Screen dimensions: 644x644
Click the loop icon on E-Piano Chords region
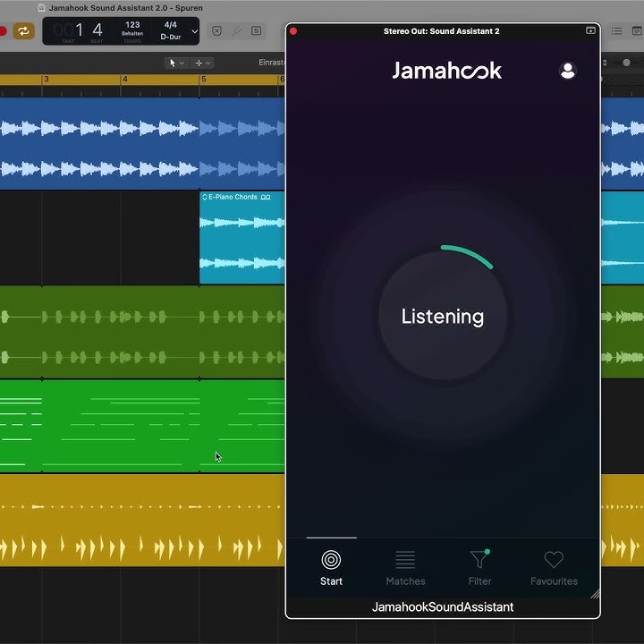pos(266,197)
